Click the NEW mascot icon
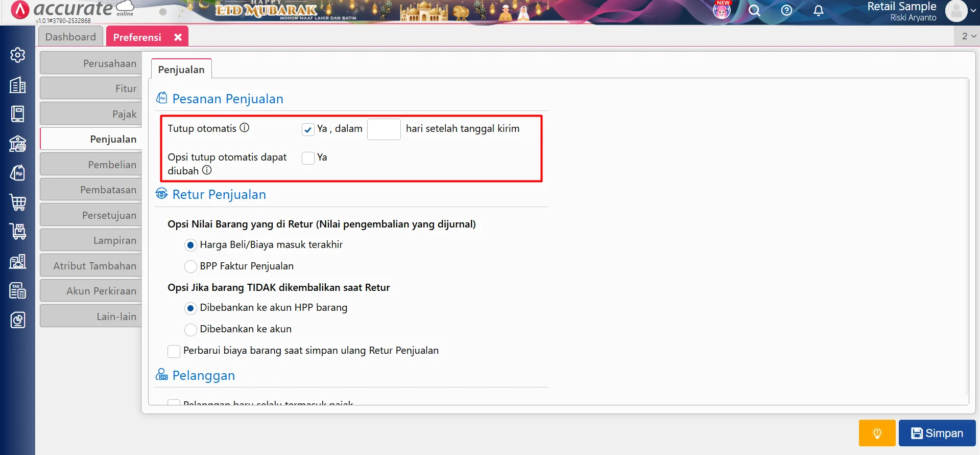 tap(722, 10)
